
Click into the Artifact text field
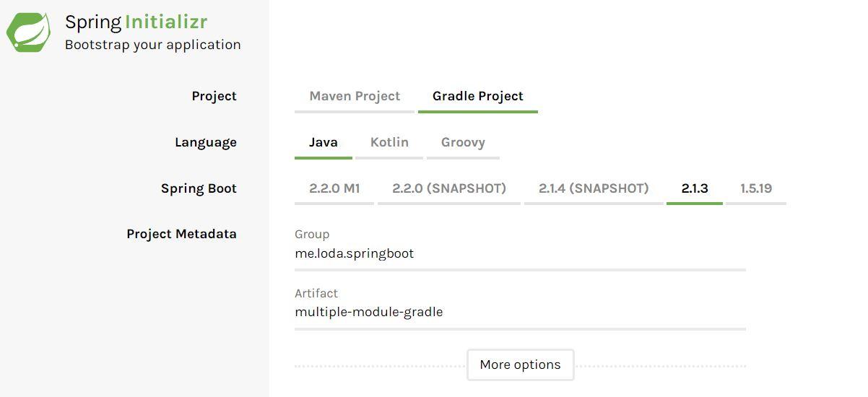pos(520,313)
